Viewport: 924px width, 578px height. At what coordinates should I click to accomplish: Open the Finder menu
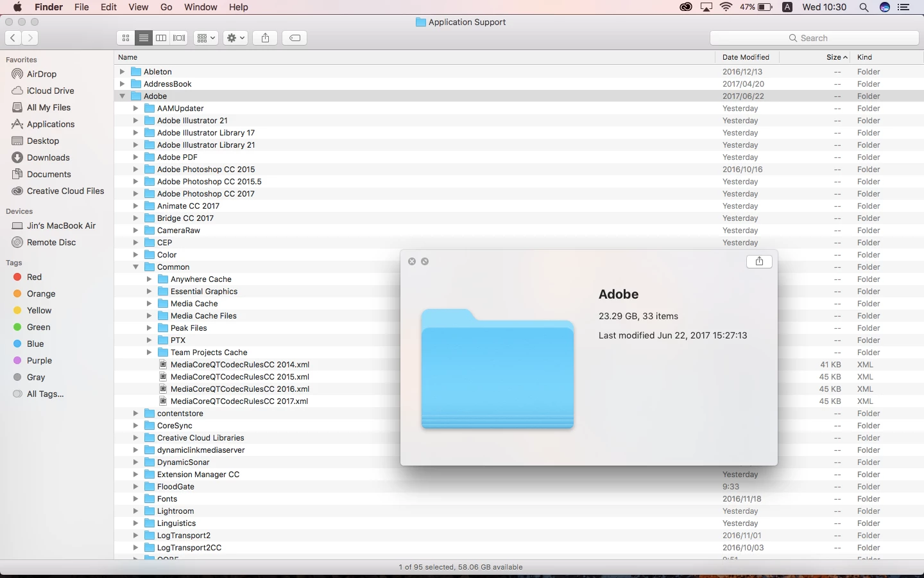(48, 7)
